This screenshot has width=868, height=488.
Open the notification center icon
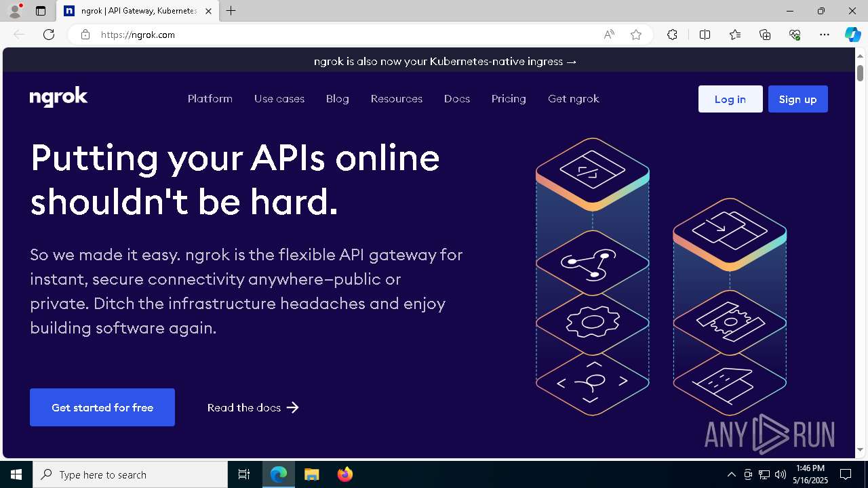[846, 474]
